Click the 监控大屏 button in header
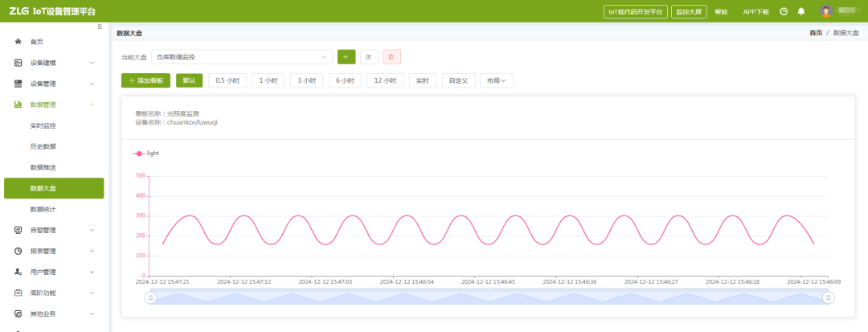The height and width of the screenshot is (332, 868). [689, 11]
